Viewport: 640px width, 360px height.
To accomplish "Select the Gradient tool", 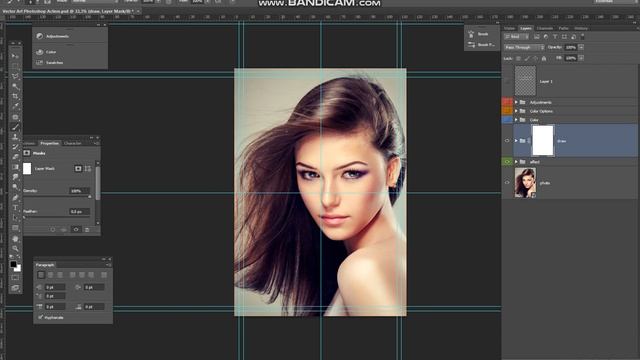I will pos(15,167).
